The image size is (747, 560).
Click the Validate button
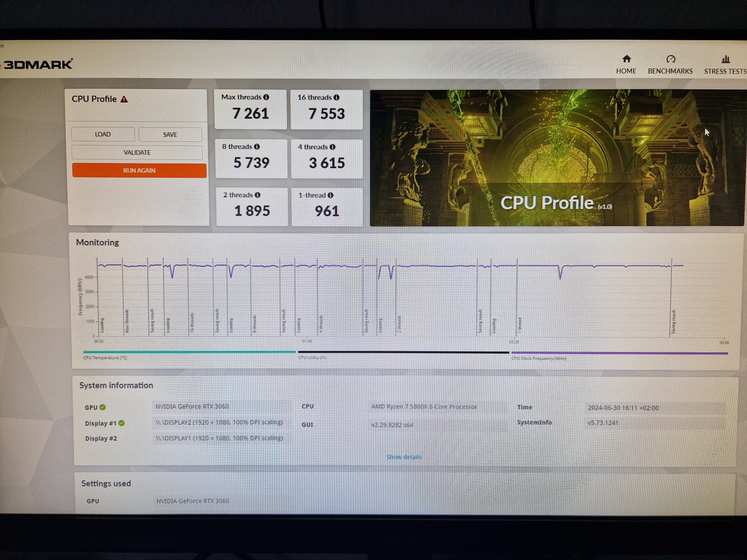point(137,153)
